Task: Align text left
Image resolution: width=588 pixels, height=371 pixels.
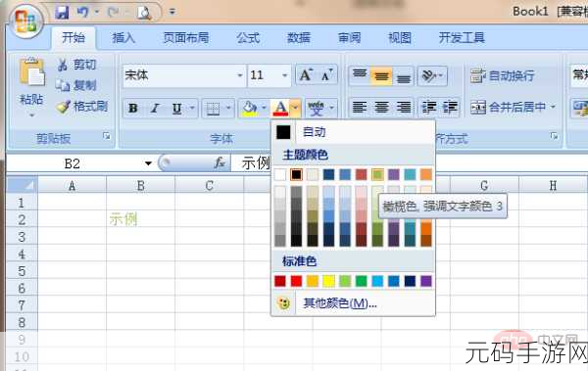Action: [x=360, y=108]
